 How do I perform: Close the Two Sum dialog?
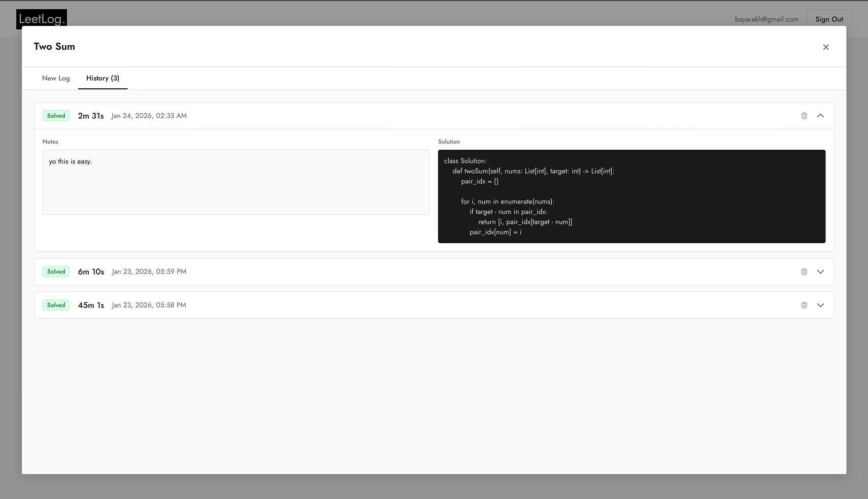coord(826,47)
